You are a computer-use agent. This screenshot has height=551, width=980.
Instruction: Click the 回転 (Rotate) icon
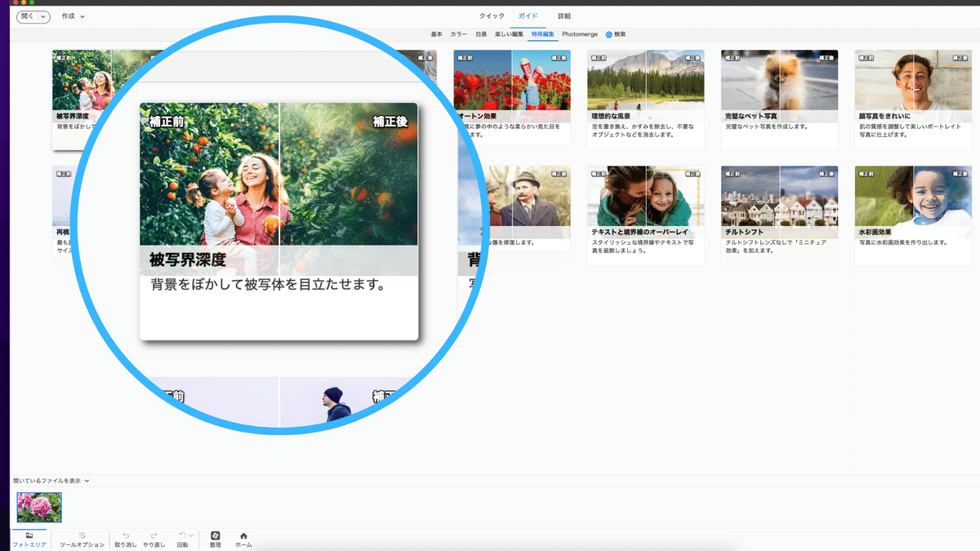(x=182, y=540)
